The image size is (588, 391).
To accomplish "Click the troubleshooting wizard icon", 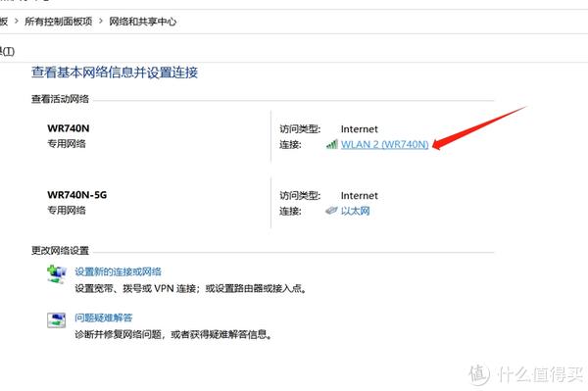I will 56,320.
